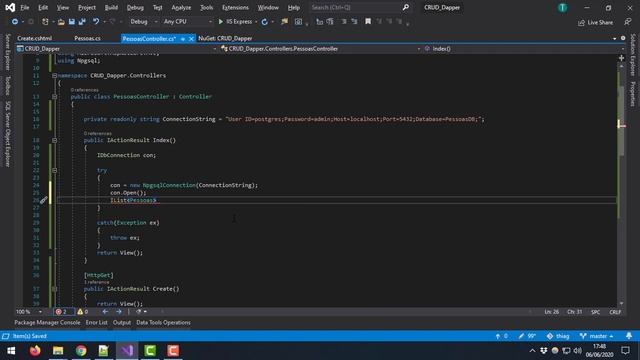Click the search magnifier icon in title bar
640x360 pixels.
406,7
